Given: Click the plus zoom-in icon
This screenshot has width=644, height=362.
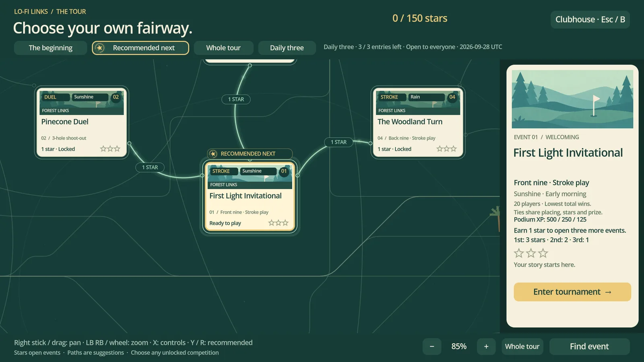Looking at the screenshot, I should 486,346.
